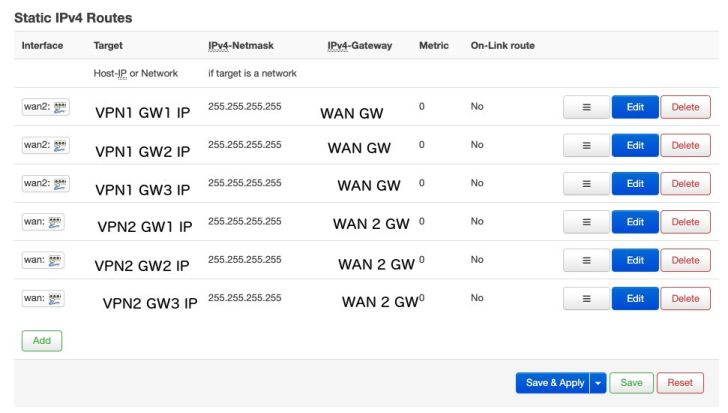This screenshot has height=413, width=728.
Task: Click the drag handle for VPN1 GW3 route
Action: pos(585,184)
